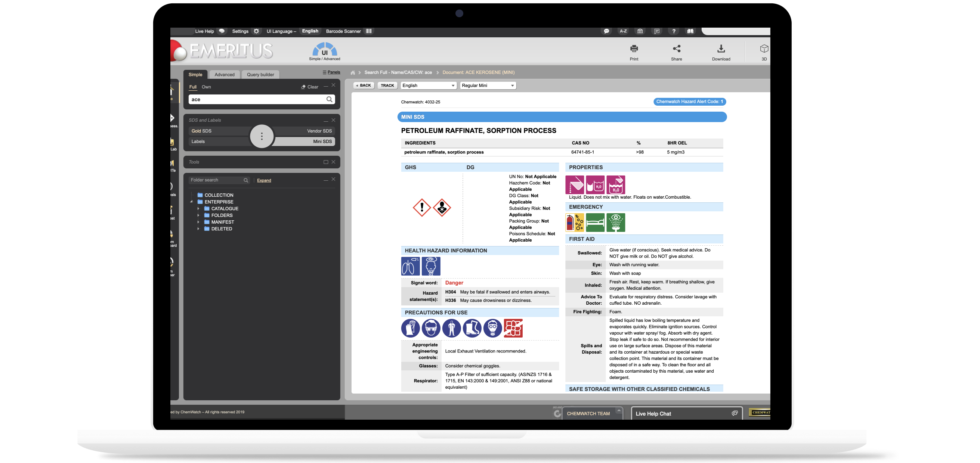
Task: Open the book manual icon
Action: coord(690,31)
